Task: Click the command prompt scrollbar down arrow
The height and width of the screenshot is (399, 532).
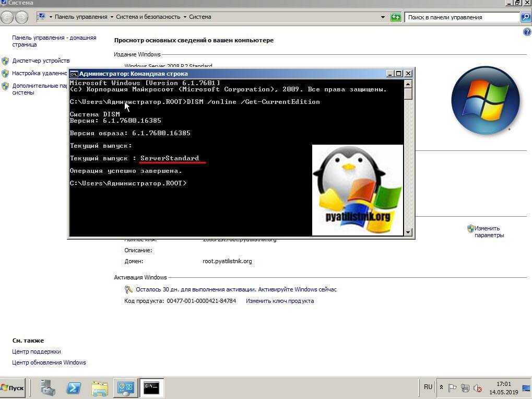Action: [408, 231]
